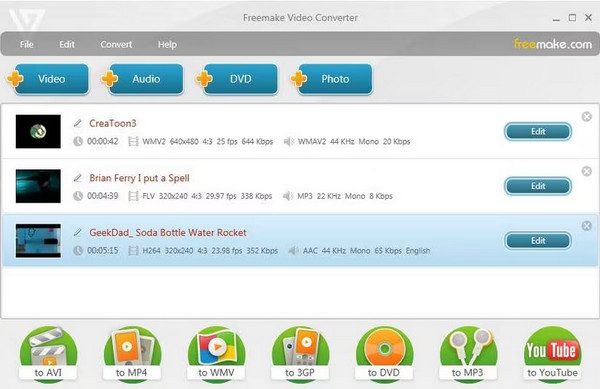Select the CreaToon3 video thumbnail
600x389 pixels.
coord(38,131)
